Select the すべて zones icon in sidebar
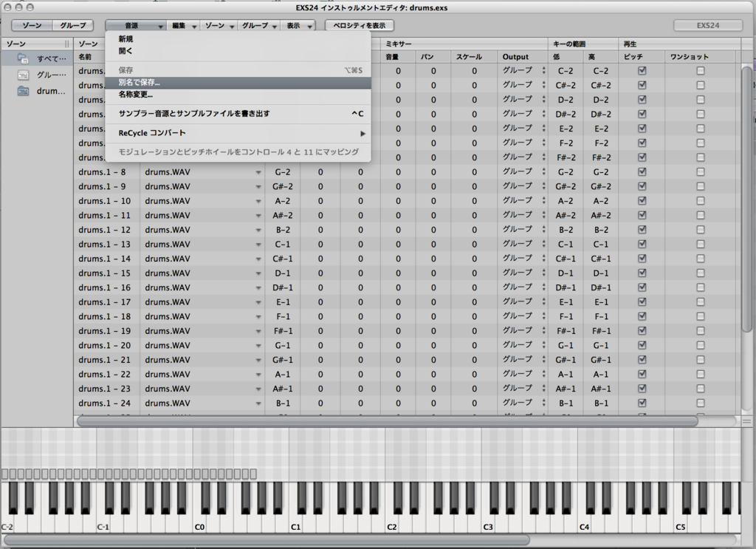The width and height of the screenshot is (756, 549). click(23, 58)
